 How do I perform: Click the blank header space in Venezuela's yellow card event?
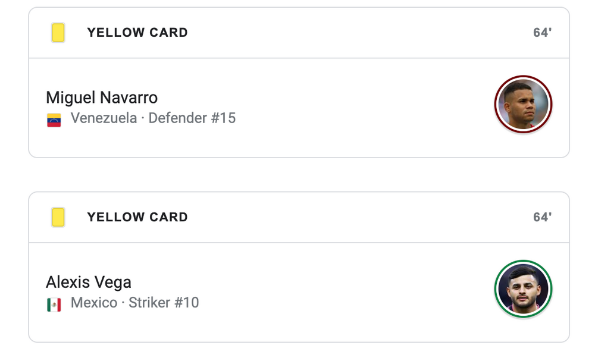(357, 33)
